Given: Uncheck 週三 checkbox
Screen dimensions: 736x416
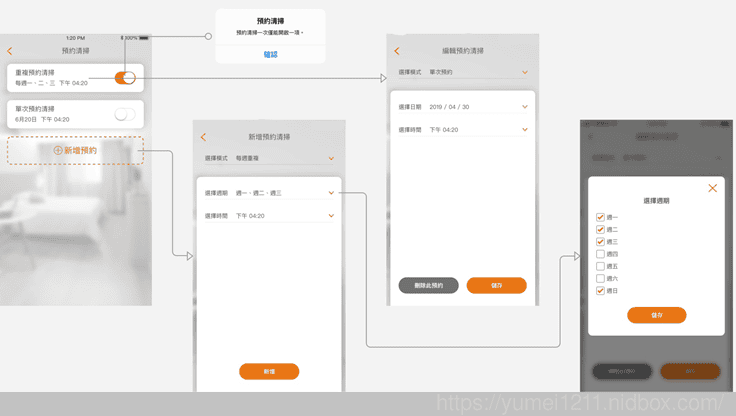Looking at the screenshot, I should coord(600,241).
